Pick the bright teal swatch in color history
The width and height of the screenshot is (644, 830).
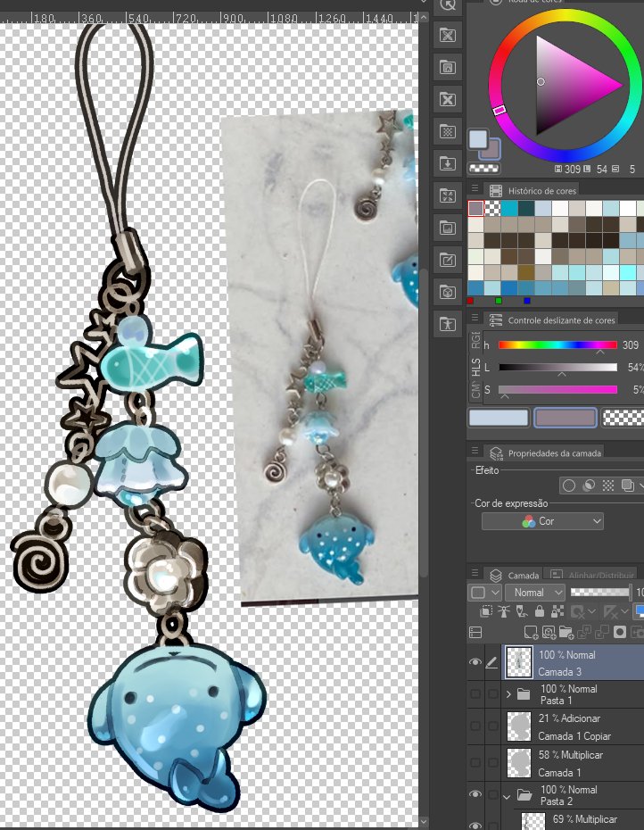(509, 208)
